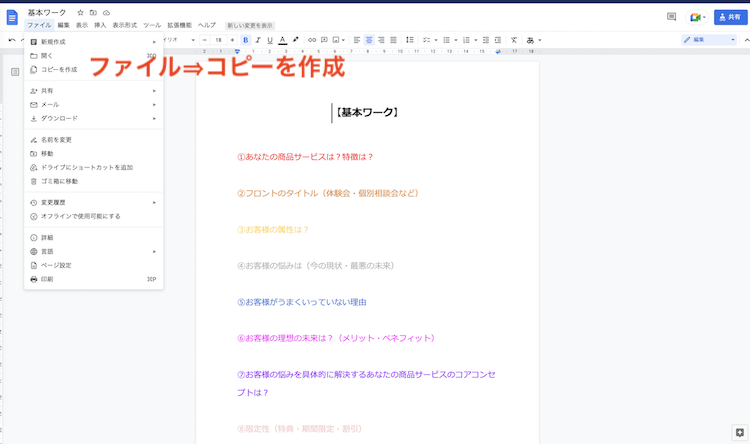Star the 基本ワーク document
The height and width of the screenshot is (444, 750).
click(x=80, y=12)
